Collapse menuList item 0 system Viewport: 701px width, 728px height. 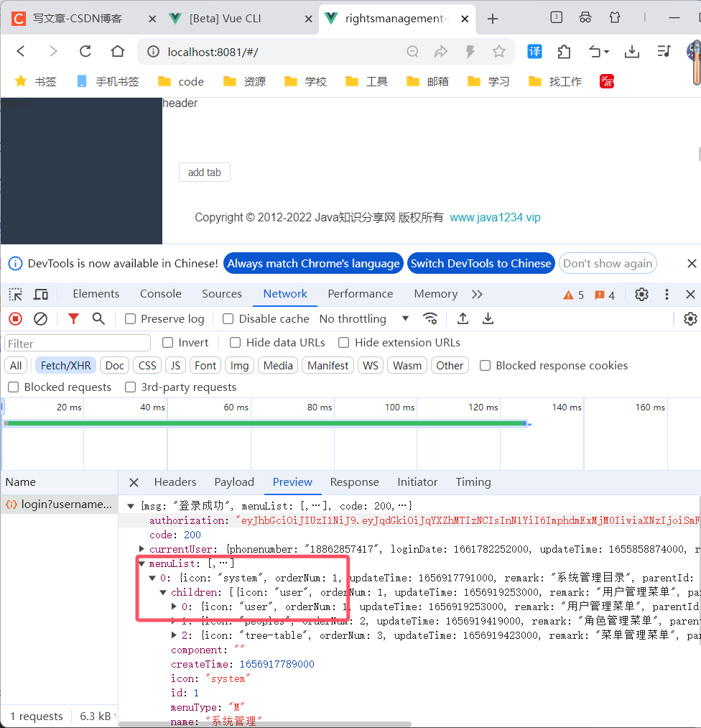(152, 578)
